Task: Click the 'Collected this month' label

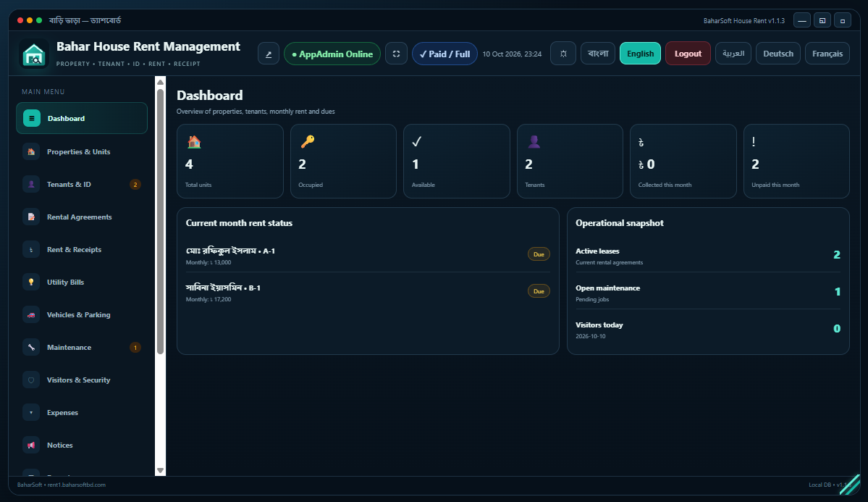Action: coord(665,185)
